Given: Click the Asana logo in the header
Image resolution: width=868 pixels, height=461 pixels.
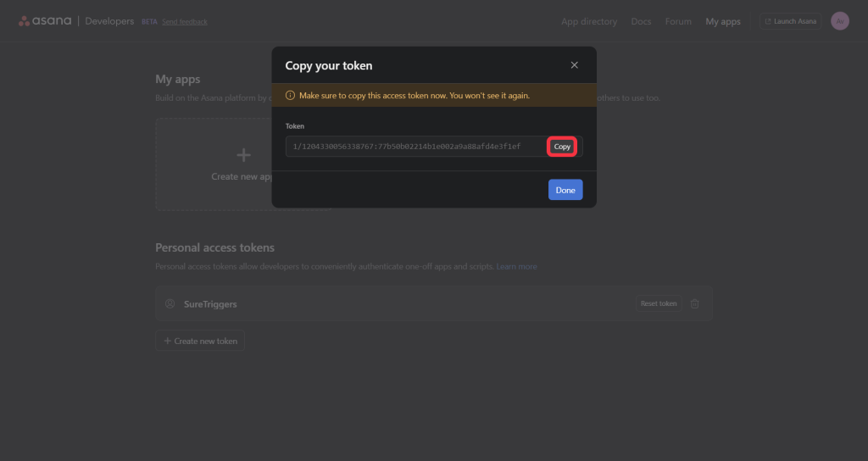Looking at the screenshot, I should coord(45,21).
